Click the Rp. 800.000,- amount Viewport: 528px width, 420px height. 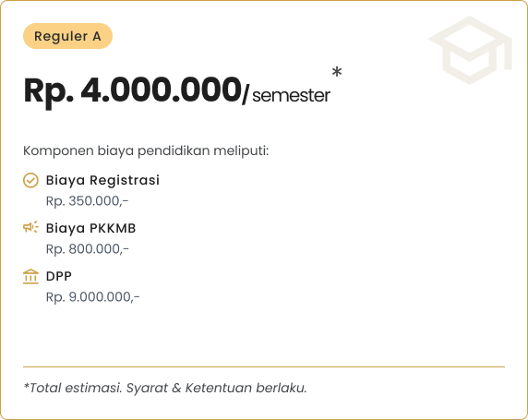87,249
